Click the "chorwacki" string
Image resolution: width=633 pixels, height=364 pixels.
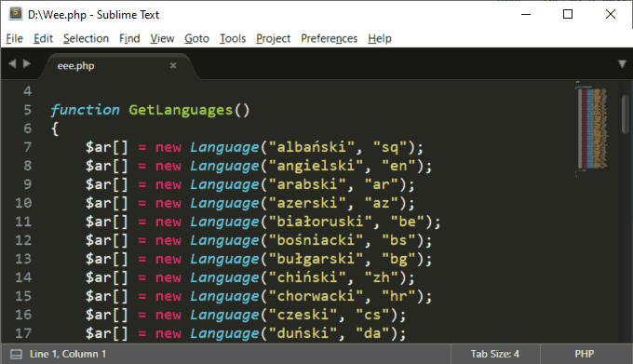[x=316, y=296]
